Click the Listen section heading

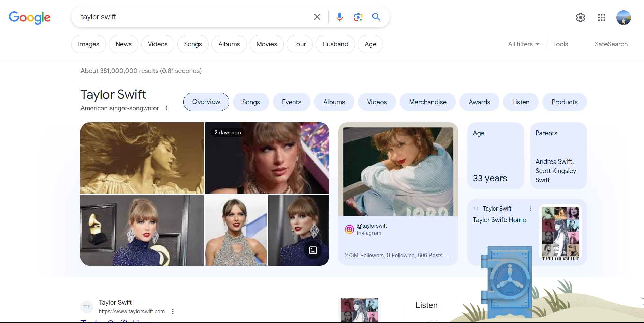tap(426, 305)
